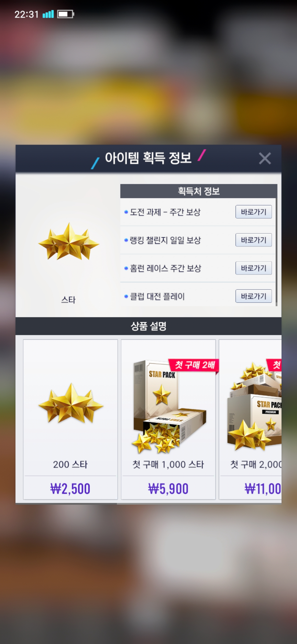This screenshot has width=297, height=644.
Task: Tap the 획득처 정보 header
Action: pos(199,191)
